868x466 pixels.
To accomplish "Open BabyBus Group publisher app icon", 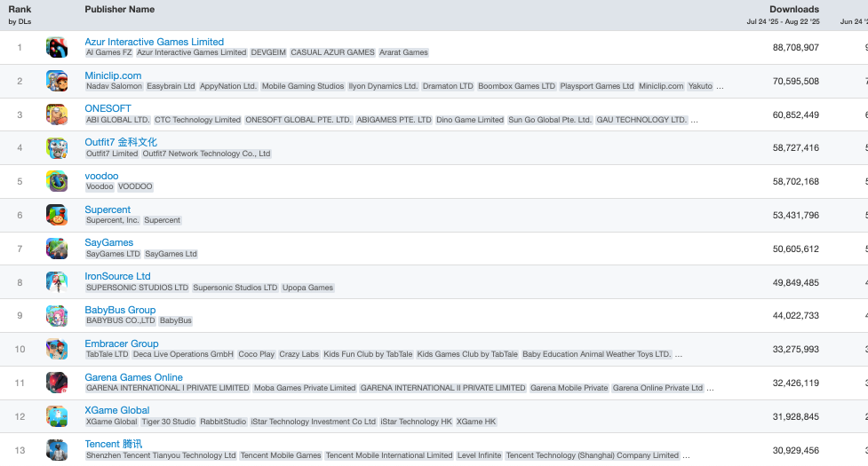I will click(57, 316).
